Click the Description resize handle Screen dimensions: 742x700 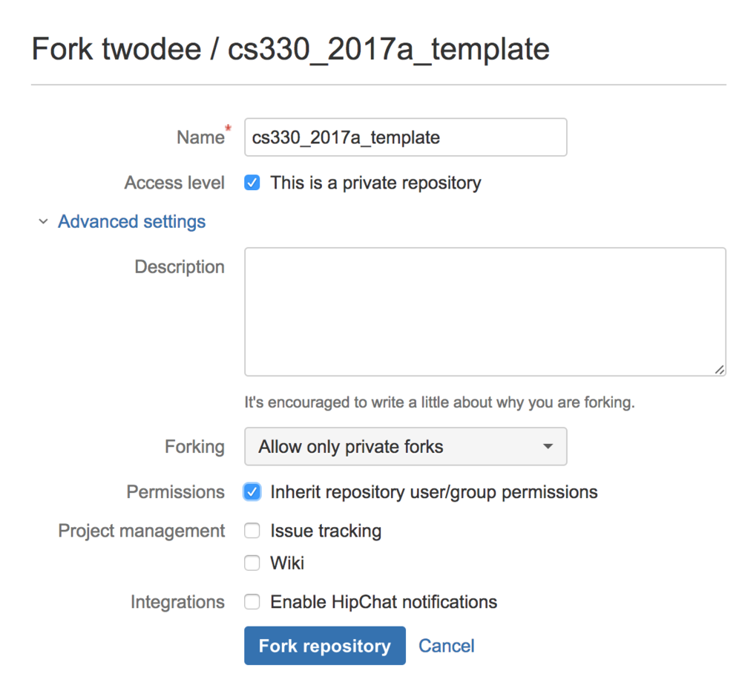(720, 370)
